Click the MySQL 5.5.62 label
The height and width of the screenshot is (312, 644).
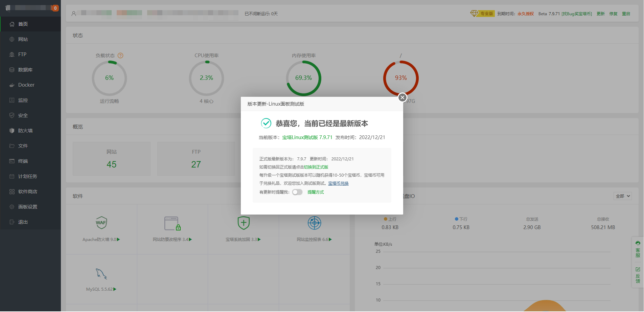coord(101,289)
